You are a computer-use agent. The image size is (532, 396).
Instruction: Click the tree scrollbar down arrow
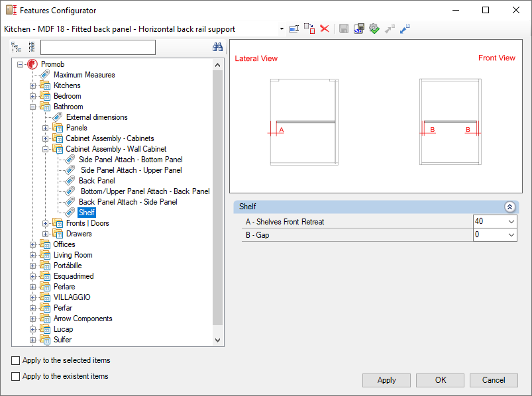pos(217,340)
